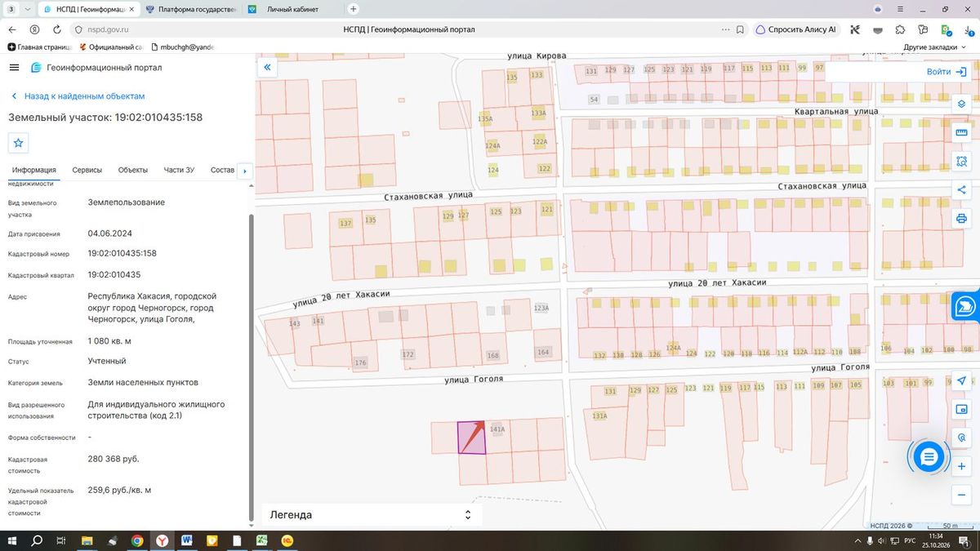Collapse the side panel with double-chevron button
The image size is (980, 551).
[x=267, y=68]
